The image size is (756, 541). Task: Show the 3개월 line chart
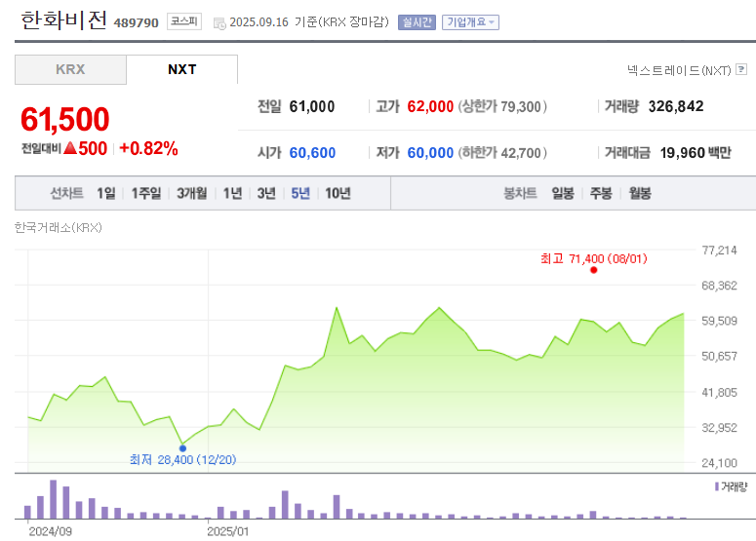192,193
